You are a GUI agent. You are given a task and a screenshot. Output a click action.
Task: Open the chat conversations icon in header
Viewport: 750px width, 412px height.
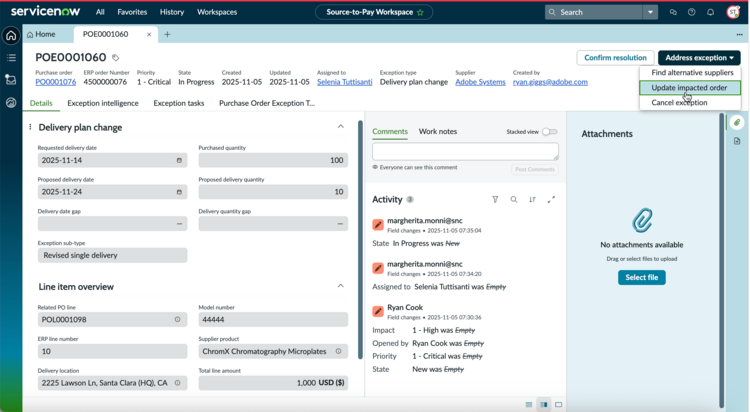[x=673, y=12]
